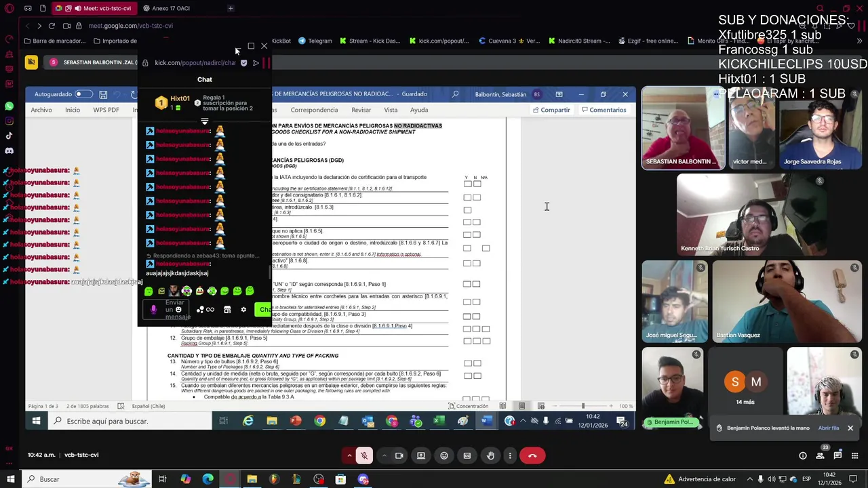The width and height of the screenshot is (868, 488).
Task: Switch to the Revisar tab
Action: pyautogui.click(x=361, y=110)
